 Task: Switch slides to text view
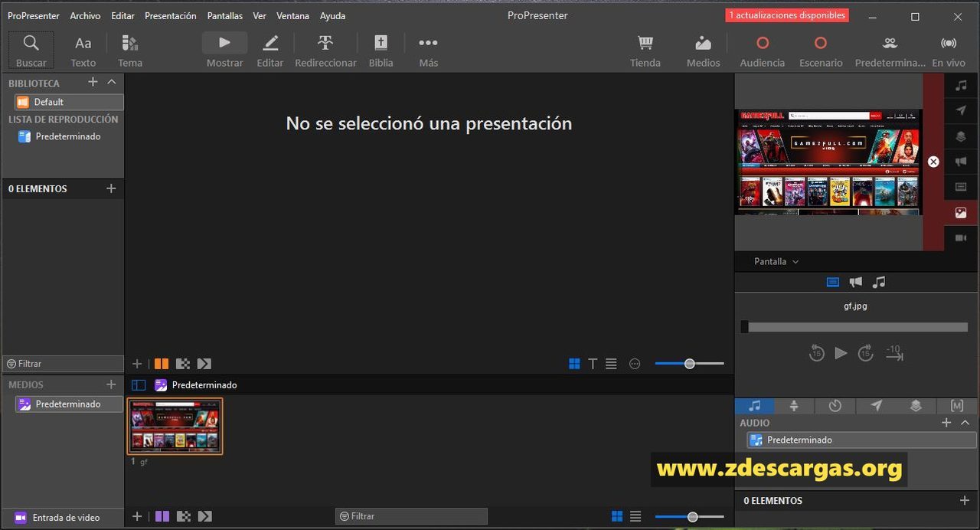point(593,364)
